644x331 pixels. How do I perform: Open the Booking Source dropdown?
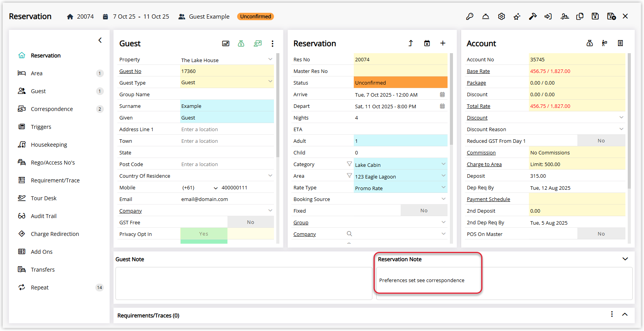coord(443,199)
